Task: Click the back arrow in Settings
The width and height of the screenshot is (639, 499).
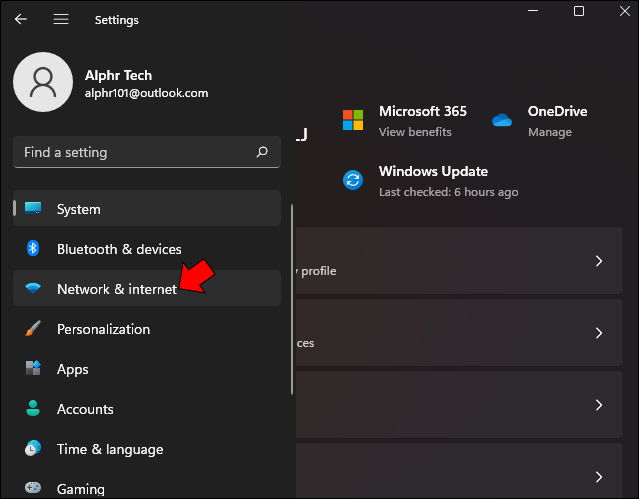Action: pos(21,19)
